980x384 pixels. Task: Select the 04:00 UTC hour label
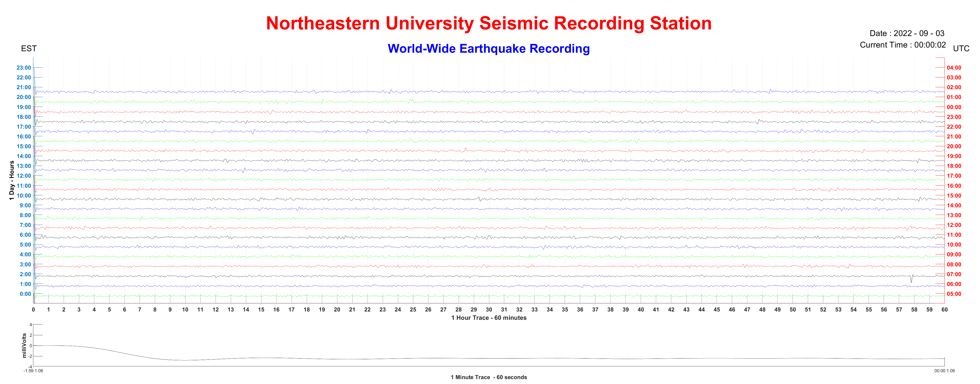coord(954,68)
